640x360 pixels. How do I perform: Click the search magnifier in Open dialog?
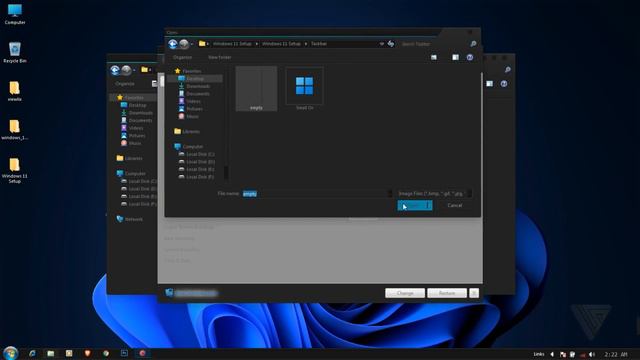pyautogui.click(x=473, y=44)
